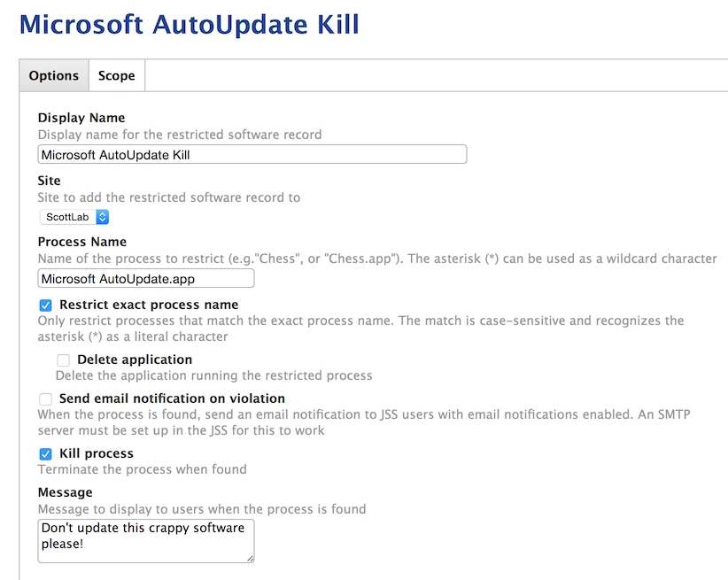Screen dimensions: 728x580
Task: Click 'Message to display to users' description
Action: click(202, 509)
